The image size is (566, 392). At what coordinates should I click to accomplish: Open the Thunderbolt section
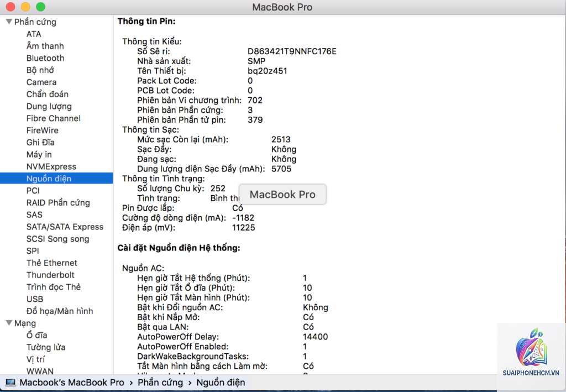click(x=50, y=275)
